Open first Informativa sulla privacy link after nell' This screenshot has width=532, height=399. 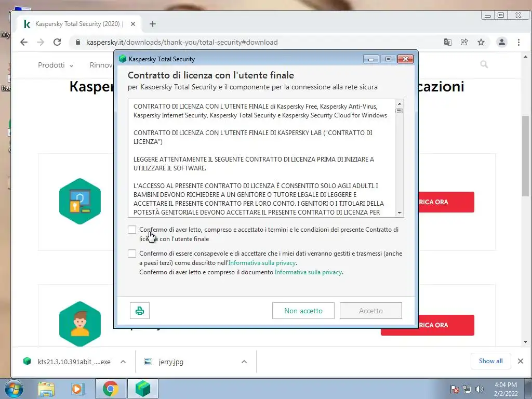pyautogui.click(x=262, y=263)
